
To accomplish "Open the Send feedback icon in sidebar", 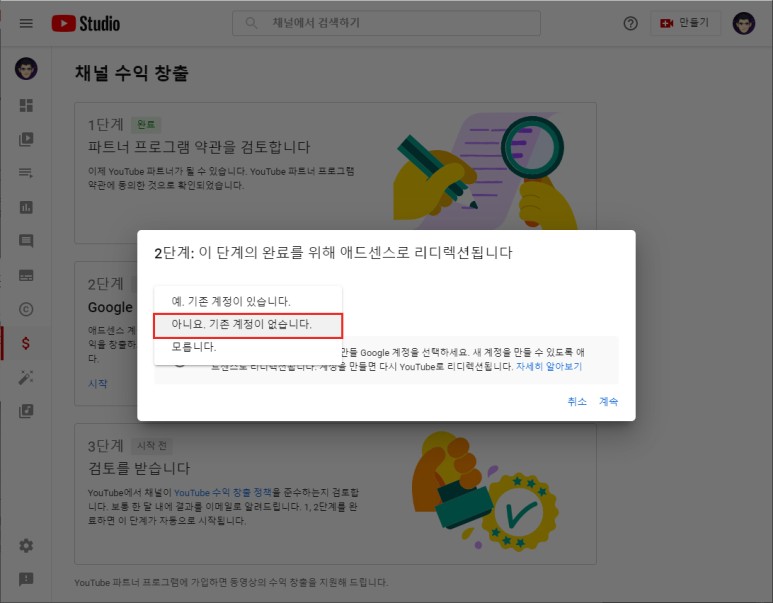I will point(26,579).
